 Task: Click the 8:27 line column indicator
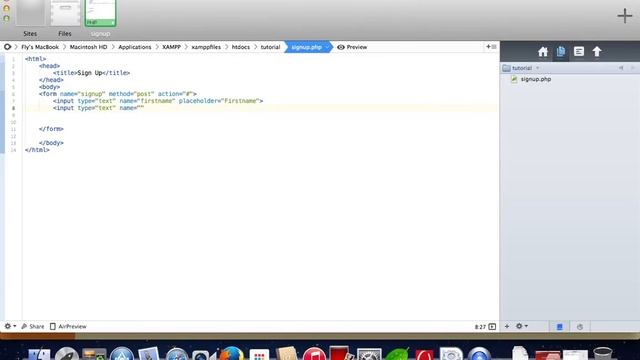[x=480, y=327]
